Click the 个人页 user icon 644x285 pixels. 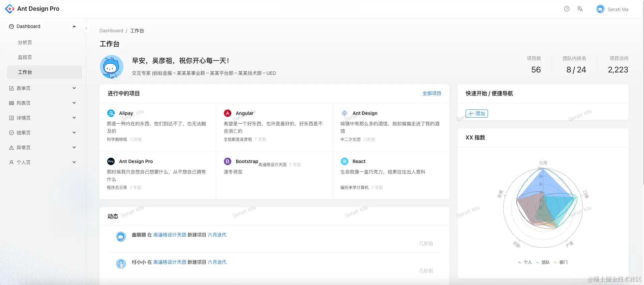[x=11, y=162]
